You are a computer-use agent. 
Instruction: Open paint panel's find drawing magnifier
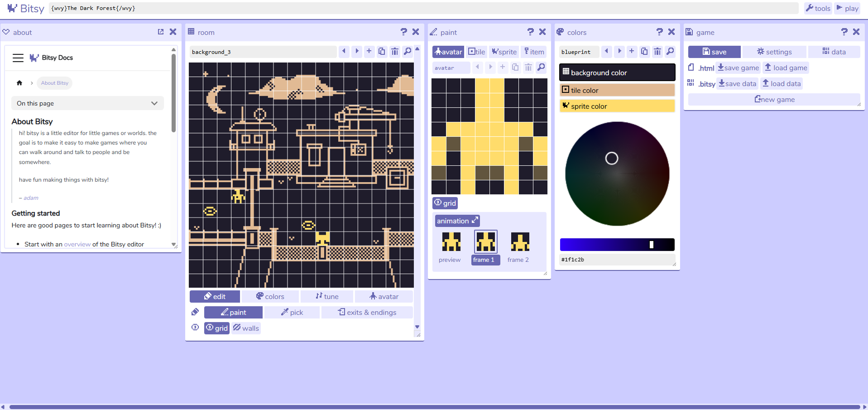click(x=541, y=68)
